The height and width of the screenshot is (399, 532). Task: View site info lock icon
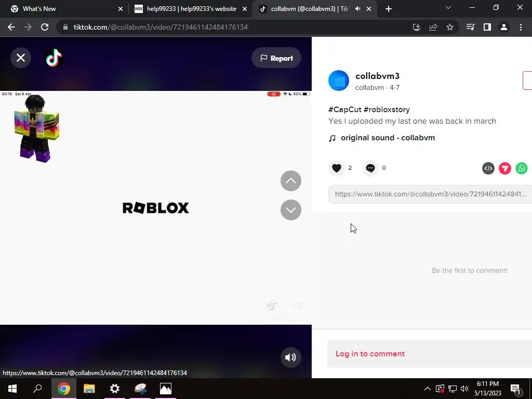(65, 27)
